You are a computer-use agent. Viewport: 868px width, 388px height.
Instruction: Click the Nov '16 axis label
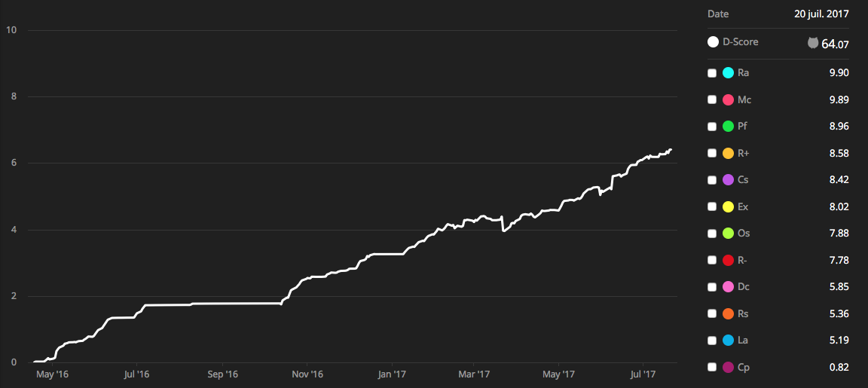coord(307,374)
